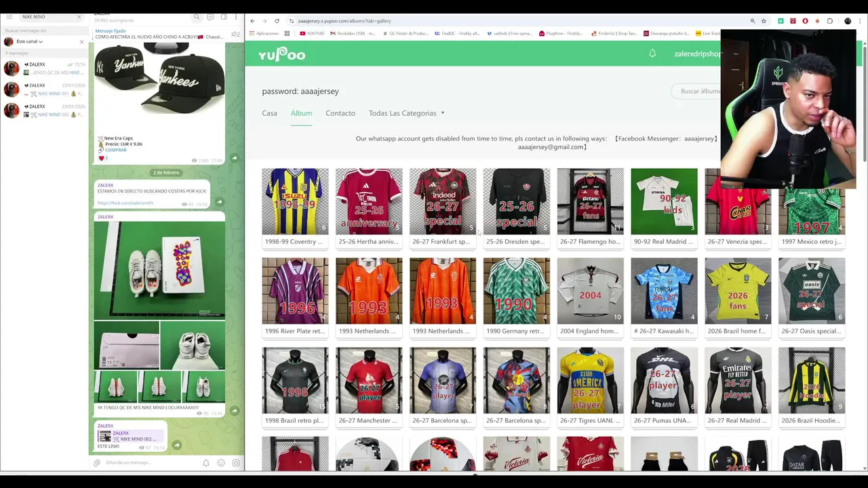This screenshot has height=488, width=868.
Task: Click the Chrome back arrow
Action: 252,21
